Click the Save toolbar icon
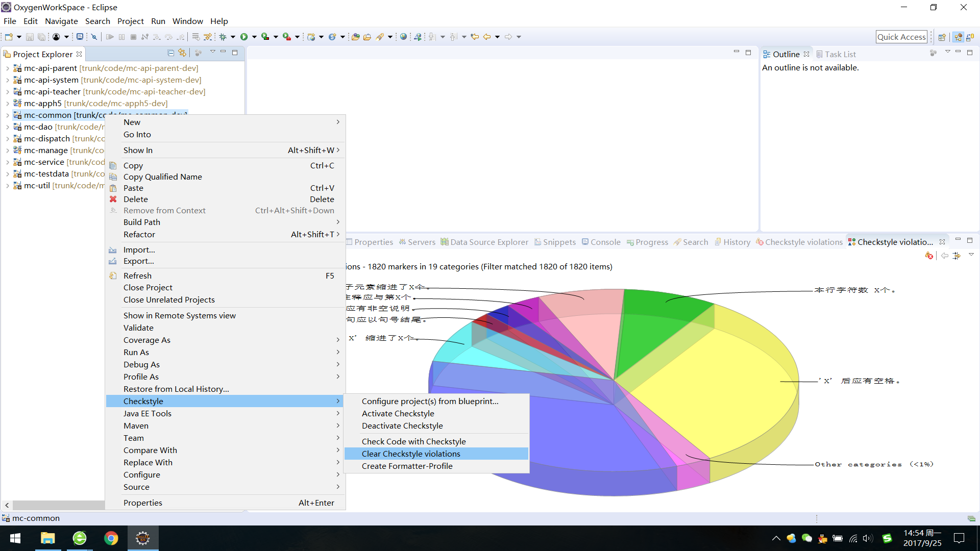 pyautogui.click(x=30, y=37)
